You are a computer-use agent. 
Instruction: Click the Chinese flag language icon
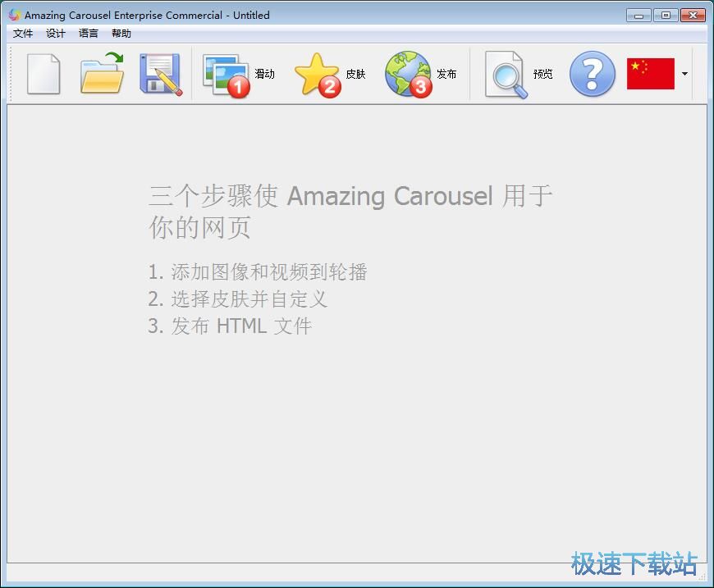pyautogui.click(x=650, y=74)
